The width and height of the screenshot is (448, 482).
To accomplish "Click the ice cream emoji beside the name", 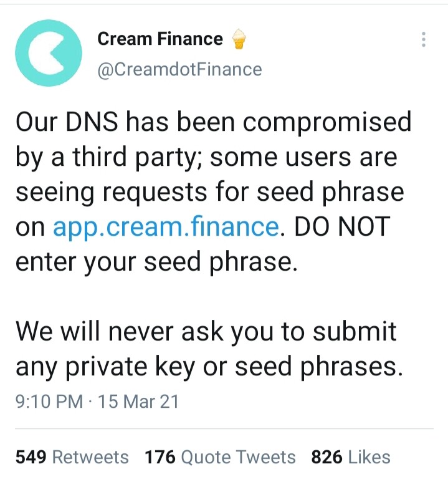I will 239,39.
